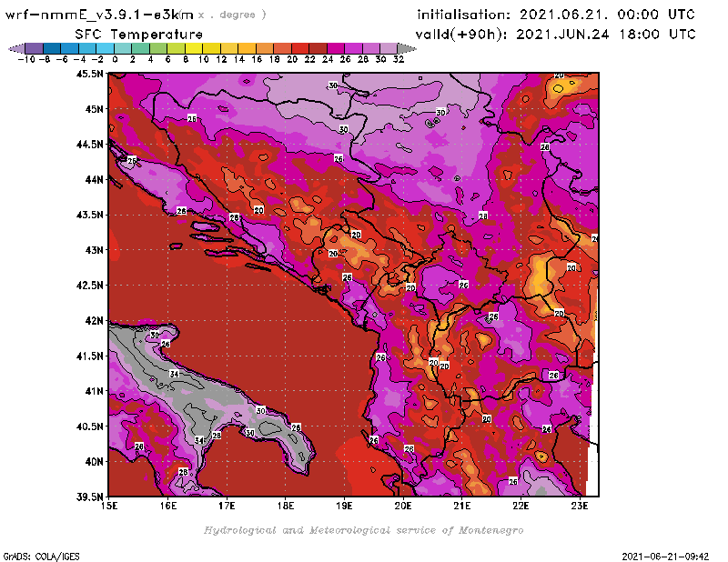Click the '16' tick label on the legend
Screen dimensions: 728x562
coord(257,59)
